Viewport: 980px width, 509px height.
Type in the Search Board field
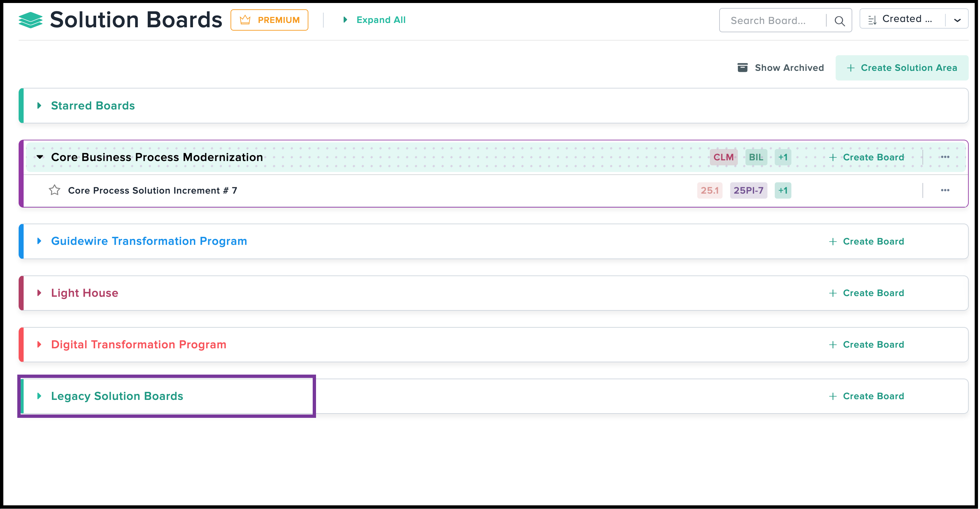[772, 21]
